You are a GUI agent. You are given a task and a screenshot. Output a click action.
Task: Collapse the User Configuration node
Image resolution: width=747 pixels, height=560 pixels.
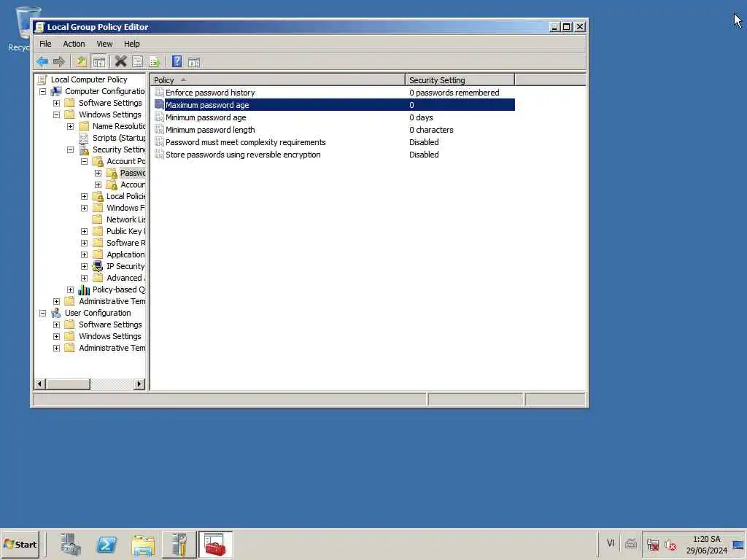point(43,313)
